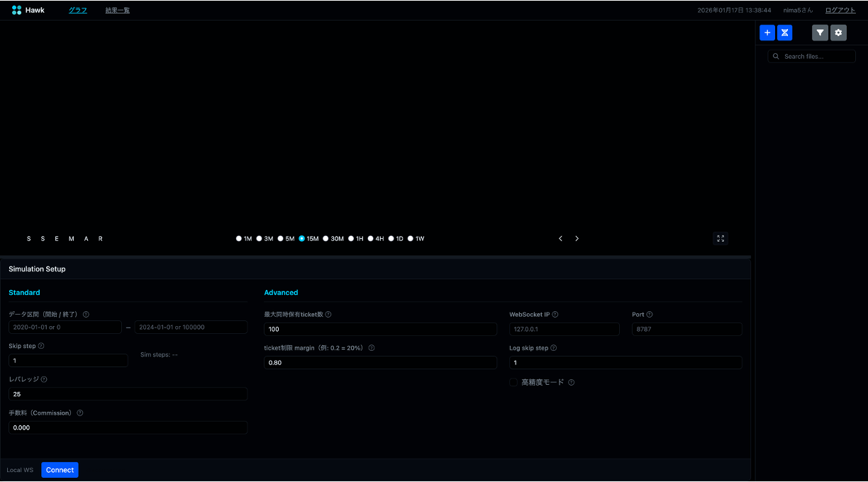Click the blue plus add button
The height and width of the screenshot is (482, 868).
(x=767, y=33)
